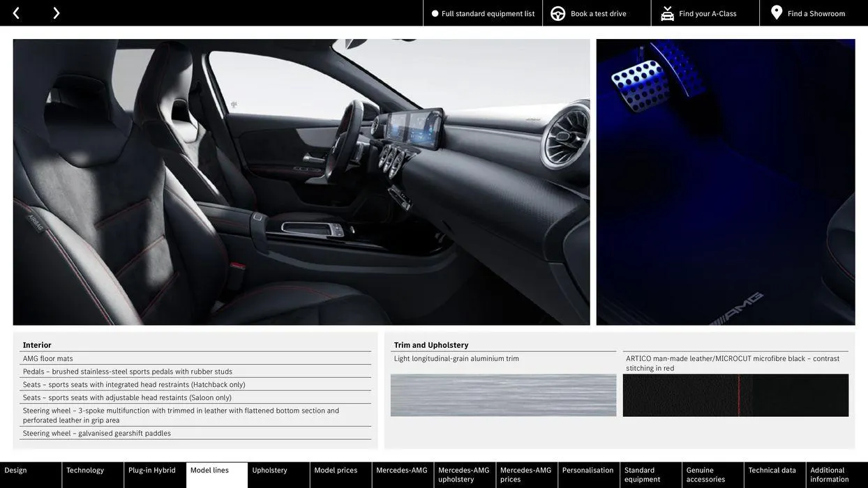Click the Full standard equipment list bullet
Image resolution: width=868 pixels, height=488 pixels.
435,13
